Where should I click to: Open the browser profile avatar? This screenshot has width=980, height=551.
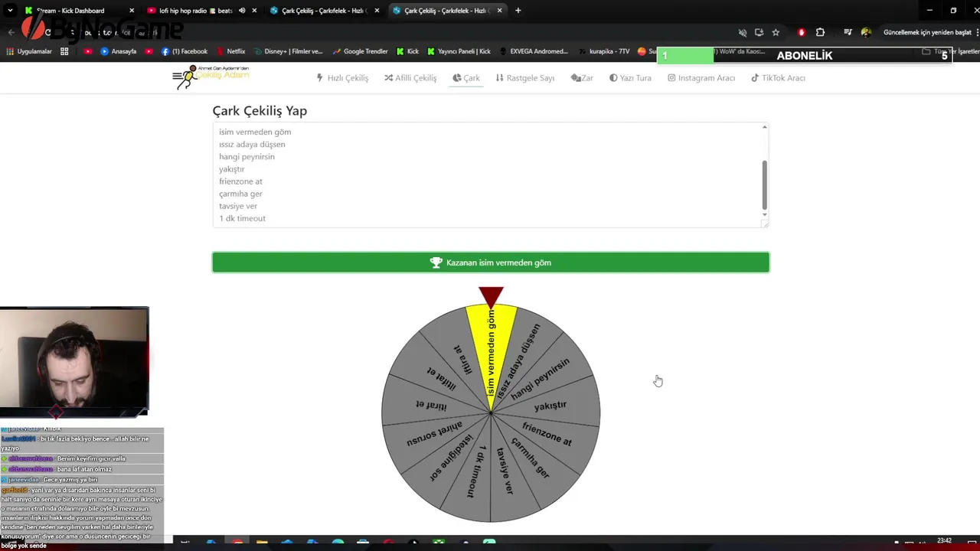866,32
